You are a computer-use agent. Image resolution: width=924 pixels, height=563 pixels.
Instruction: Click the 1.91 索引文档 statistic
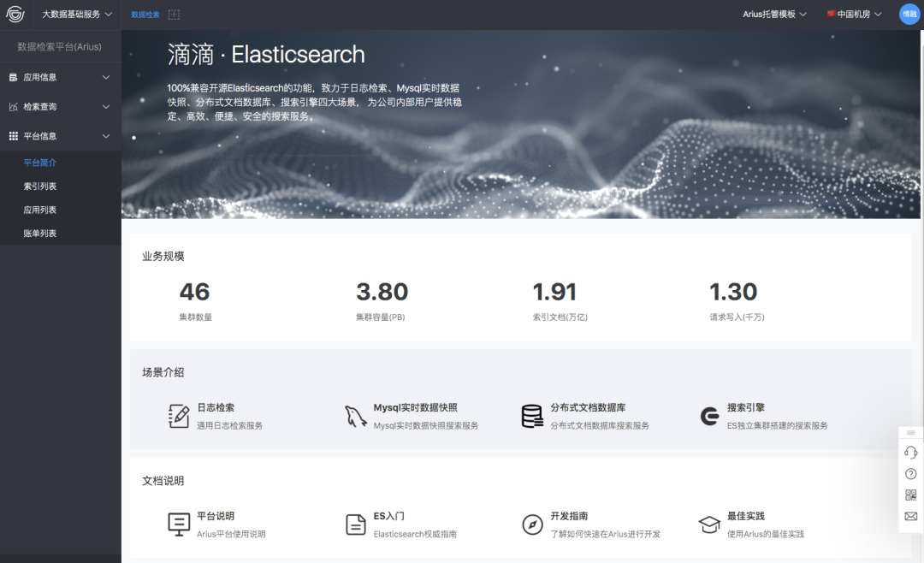click(560, 300)
